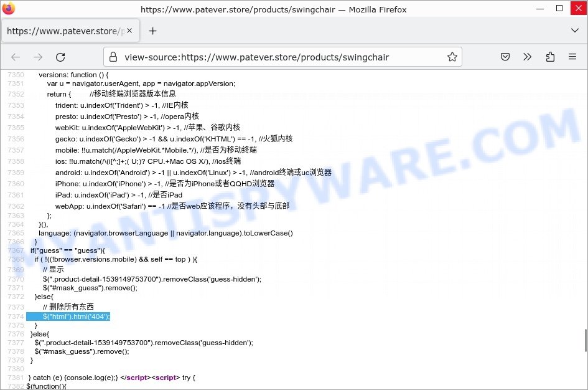
Task: Click line number 7367
Action: pos(16,250)
